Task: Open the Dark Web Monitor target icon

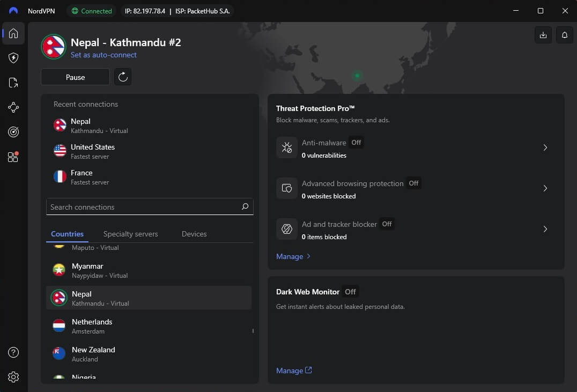Action: coord(13,132)
